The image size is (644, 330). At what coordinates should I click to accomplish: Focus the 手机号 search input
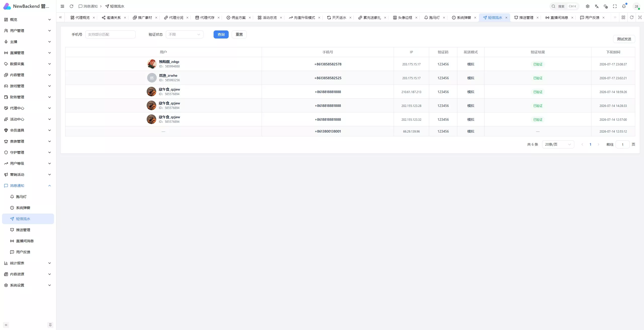point(110,34)
